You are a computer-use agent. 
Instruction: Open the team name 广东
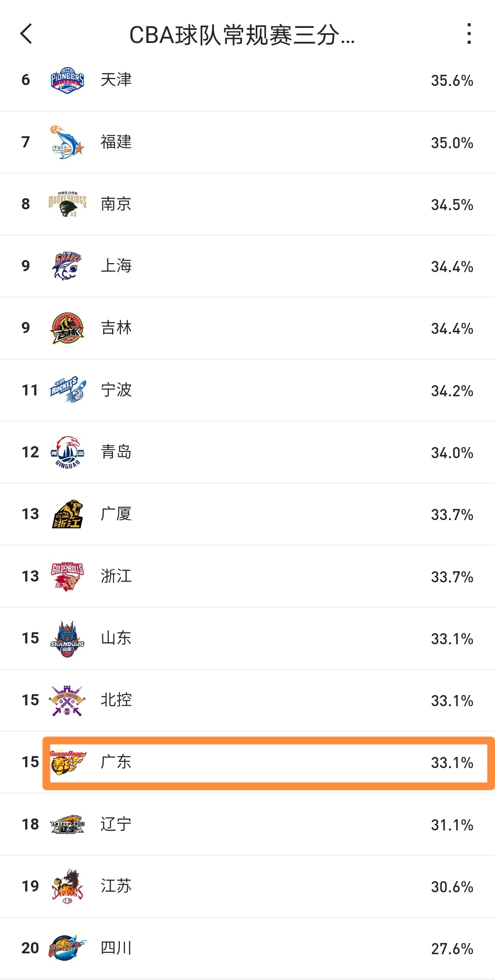click(x=116, y=762)
